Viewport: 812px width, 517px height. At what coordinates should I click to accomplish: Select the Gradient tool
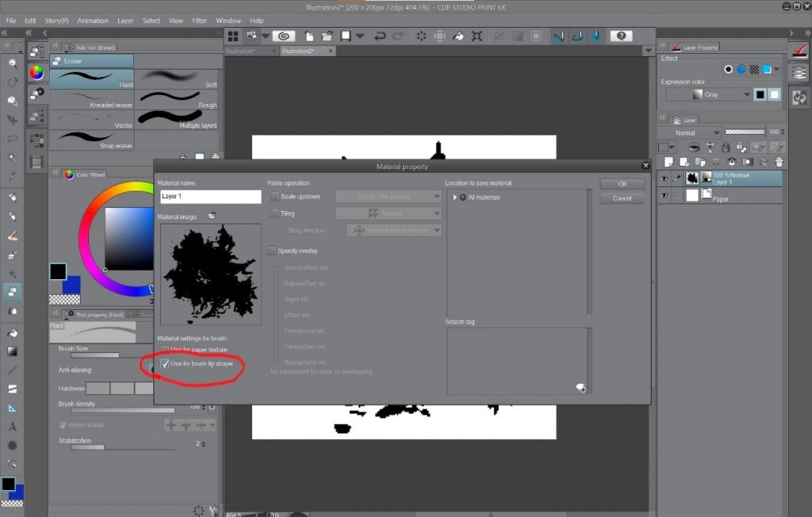tap(13, 351)
